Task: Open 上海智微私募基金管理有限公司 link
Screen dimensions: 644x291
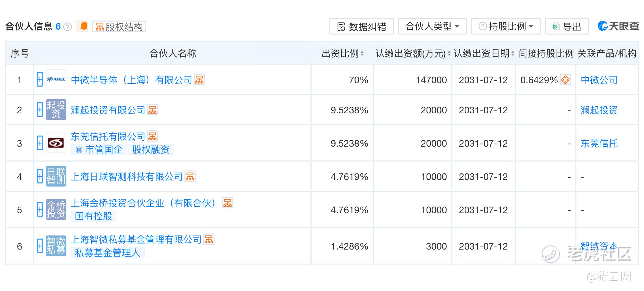Action: pyautogui.click(x=136, y=240)
